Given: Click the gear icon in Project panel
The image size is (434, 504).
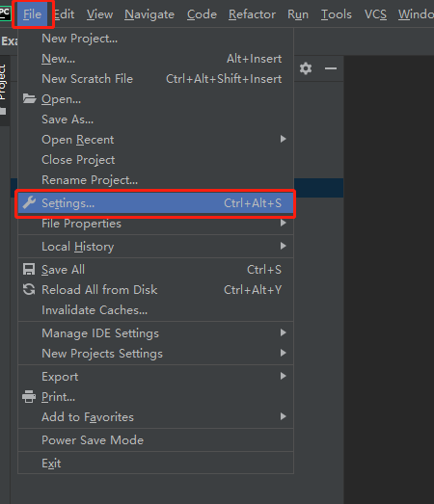Looking at the screenshot, I should (x=306, y=68).
